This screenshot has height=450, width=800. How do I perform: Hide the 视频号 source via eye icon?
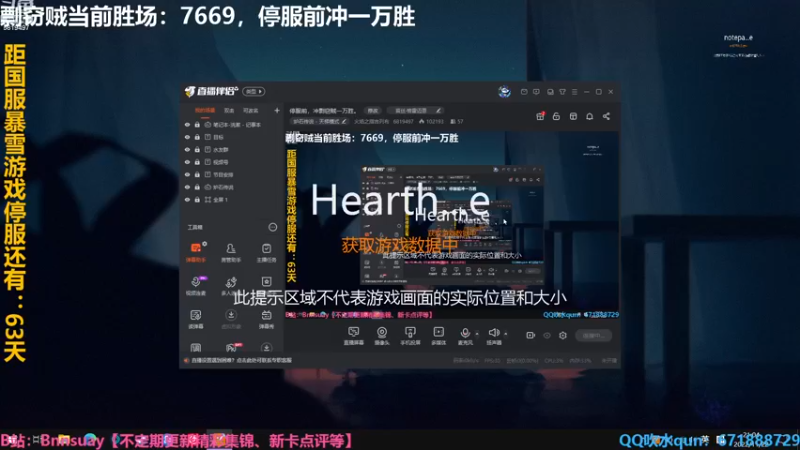pos(187,162)
